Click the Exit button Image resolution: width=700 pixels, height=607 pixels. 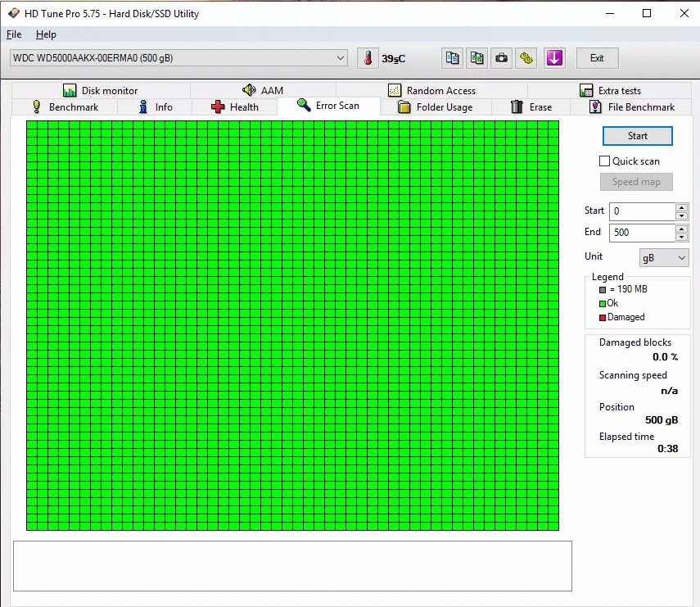(x=597, y=58)
